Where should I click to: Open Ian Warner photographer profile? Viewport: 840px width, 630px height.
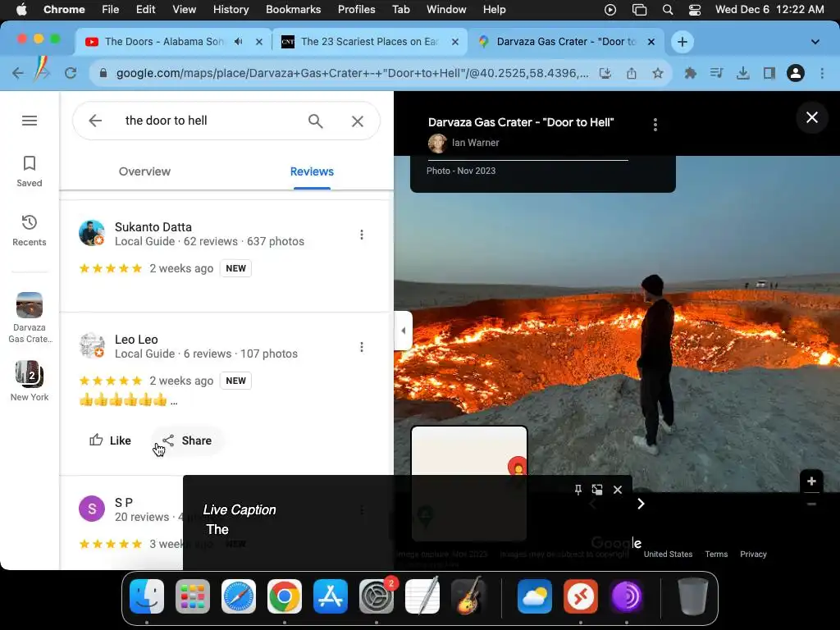coord(475,143)
